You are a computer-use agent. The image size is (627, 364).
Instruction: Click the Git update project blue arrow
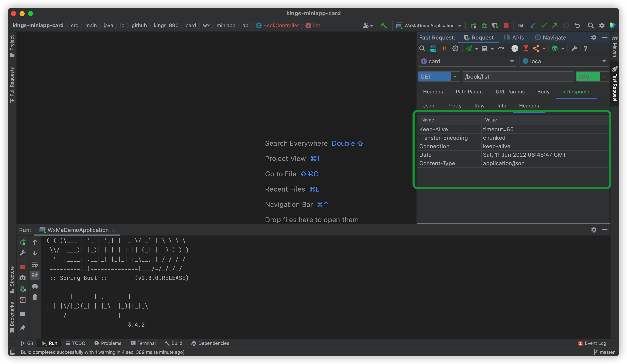click(x=532, y=25)
